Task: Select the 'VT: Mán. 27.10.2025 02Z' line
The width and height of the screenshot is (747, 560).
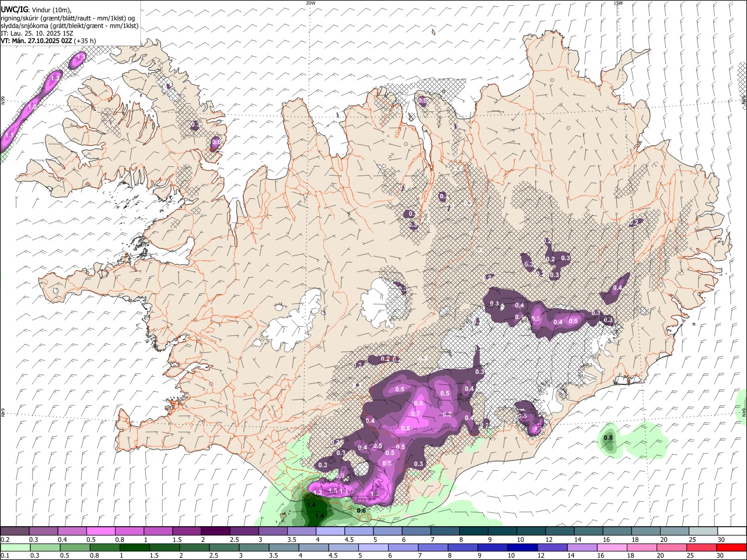Action: (36, 41)
